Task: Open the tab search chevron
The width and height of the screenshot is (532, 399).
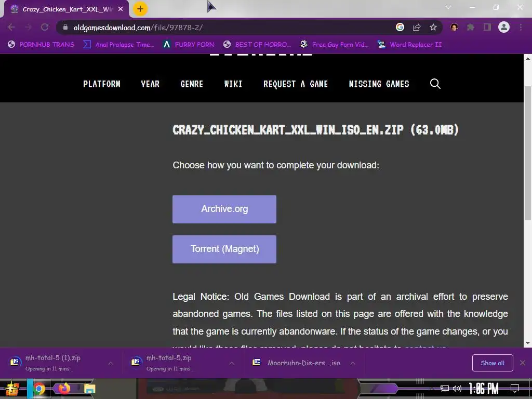Action: point(448,7)
